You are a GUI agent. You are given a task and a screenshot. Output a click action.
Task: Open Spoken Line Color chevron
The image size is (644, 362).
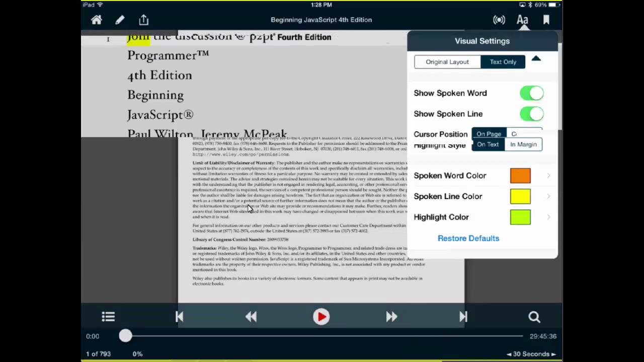click(548, 196)
